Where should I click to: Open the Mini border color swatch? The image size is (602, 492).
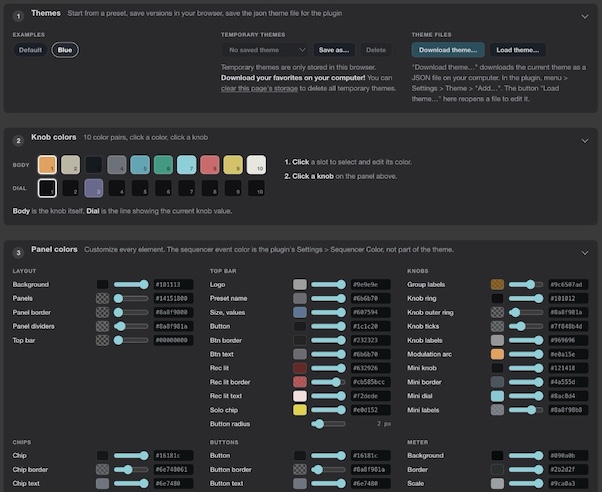pyautogui.click(x=497, y=382)
